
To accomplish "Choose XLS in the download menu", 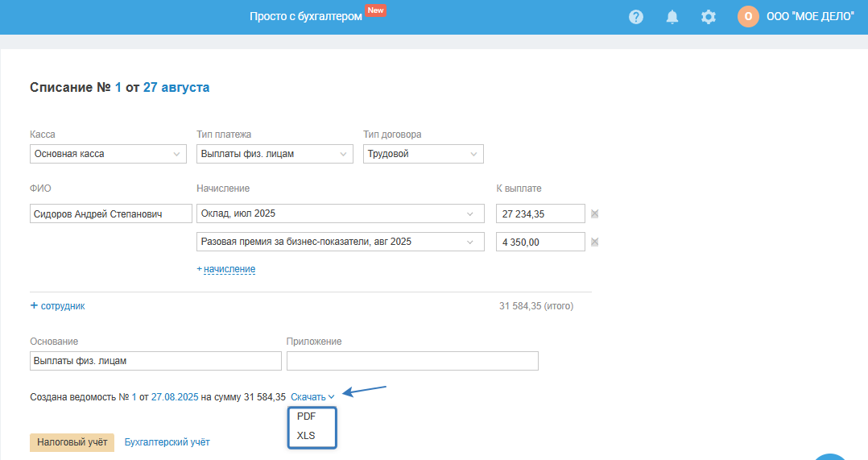I will point(306,436).
